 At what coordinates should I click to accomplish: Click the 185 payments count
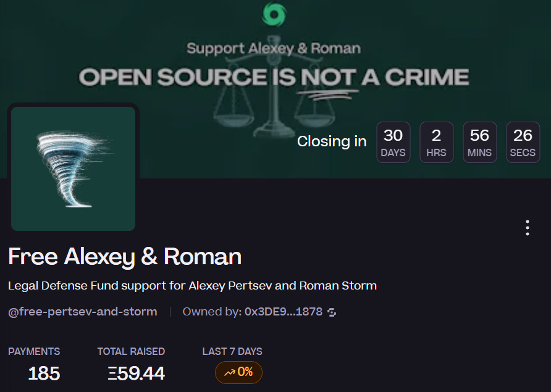pos(44,373)
